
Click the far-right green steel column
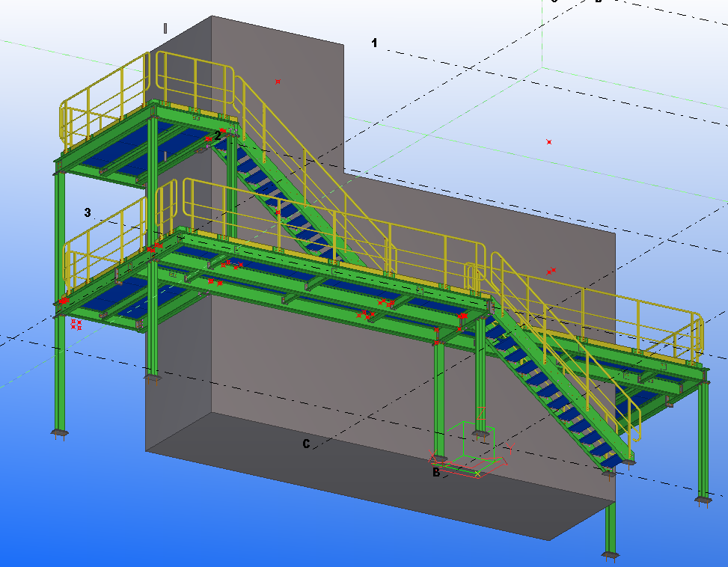click(x=703, y=441)
